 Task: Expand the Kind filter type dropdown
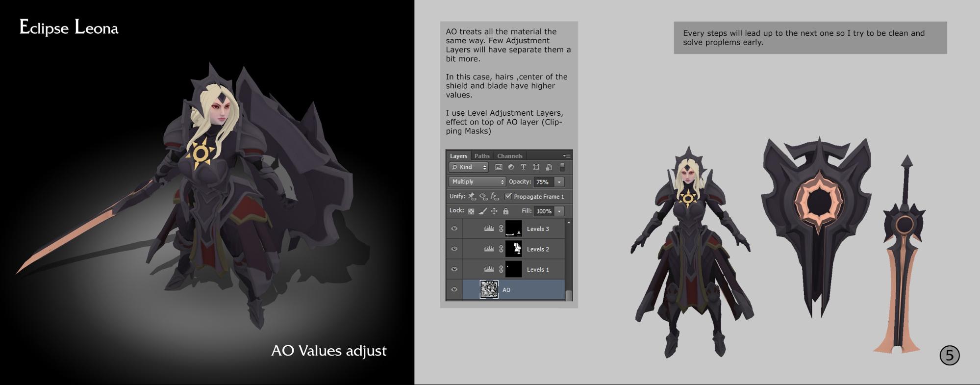468,167
